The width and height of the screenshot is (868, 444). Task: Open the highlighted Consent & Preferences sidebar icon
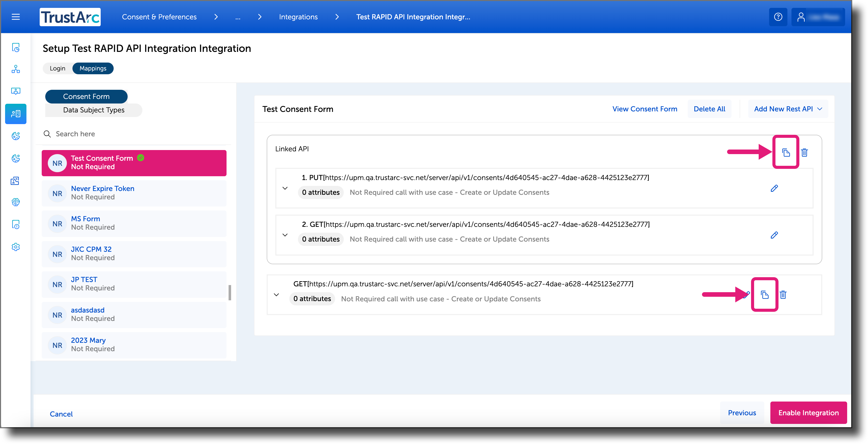click(x=16, y=114)
